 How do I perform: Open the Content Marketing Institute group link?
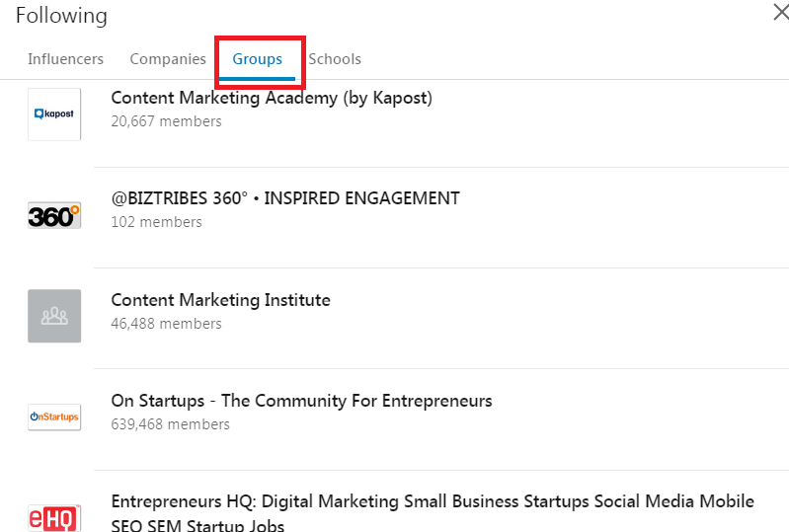221,300
